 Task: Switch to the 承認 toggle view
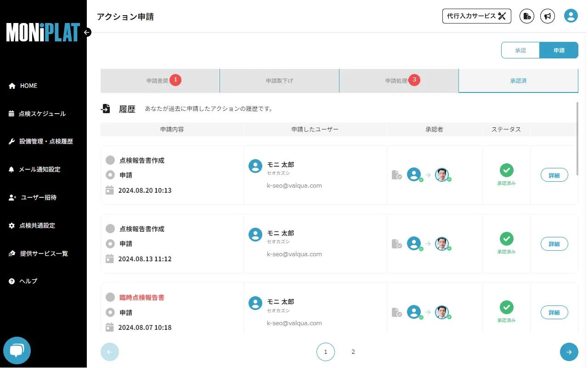520,50
